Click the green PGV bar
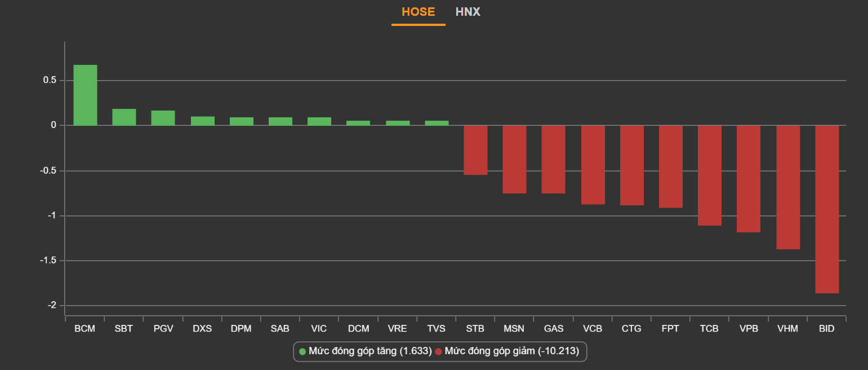This screenshot has height=370, width=868. click(x=163, y=118)
